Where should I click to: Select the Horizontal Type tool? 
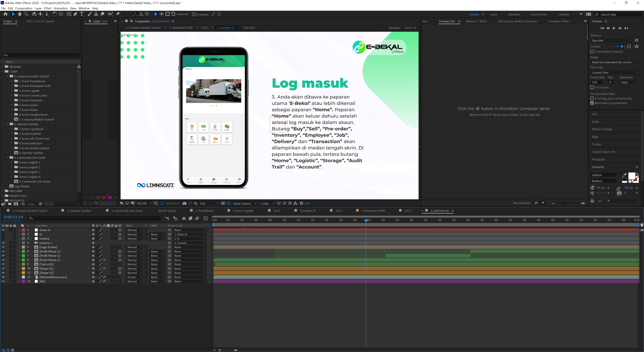(x=82, y=14)
